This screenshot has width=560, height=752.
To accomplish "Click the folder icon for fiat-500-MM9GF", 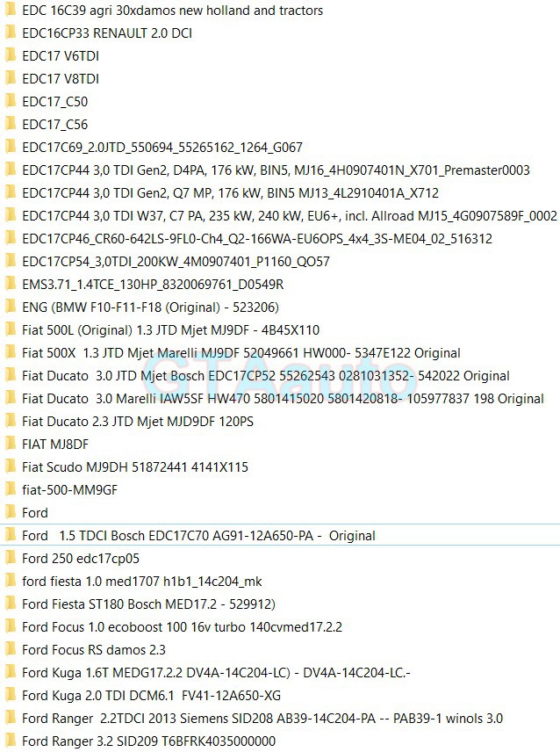I will (10, 489).
